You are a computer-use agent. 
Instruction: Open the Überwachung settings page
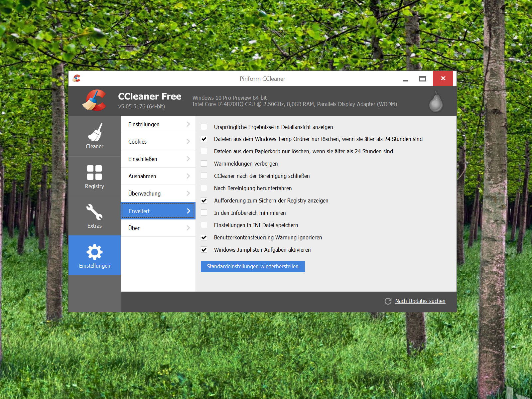158,194
